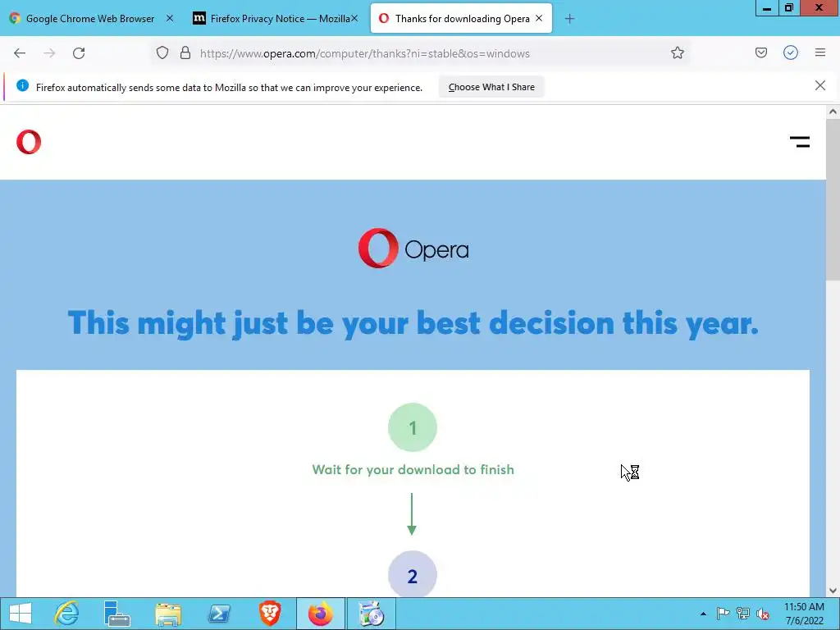
Task: Select the Thanks for downloading Opera tab
Action: tap(461, 19)
